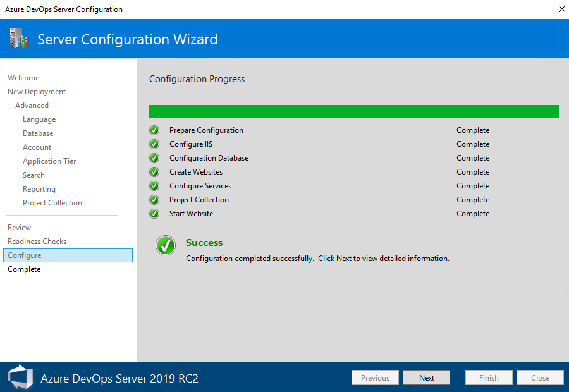
Task: Click the Next button
Action: 426,377
